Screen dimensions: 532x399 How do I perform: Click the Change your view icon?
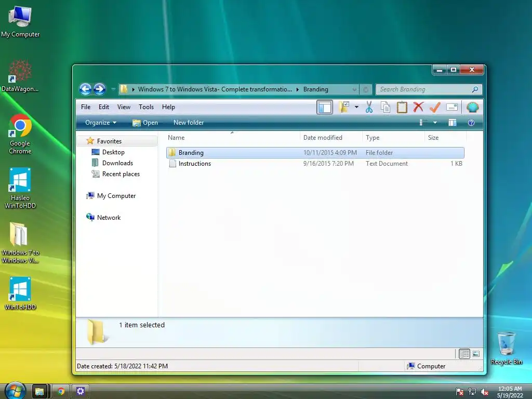tap(423, 123)
